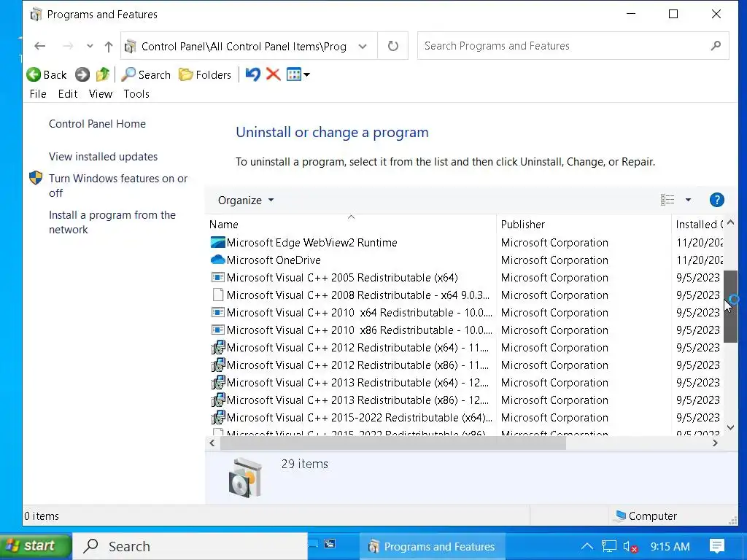This screenshot has width=747, height=560.
Task: Open the notification center icon
Action: tap(716, 546)
